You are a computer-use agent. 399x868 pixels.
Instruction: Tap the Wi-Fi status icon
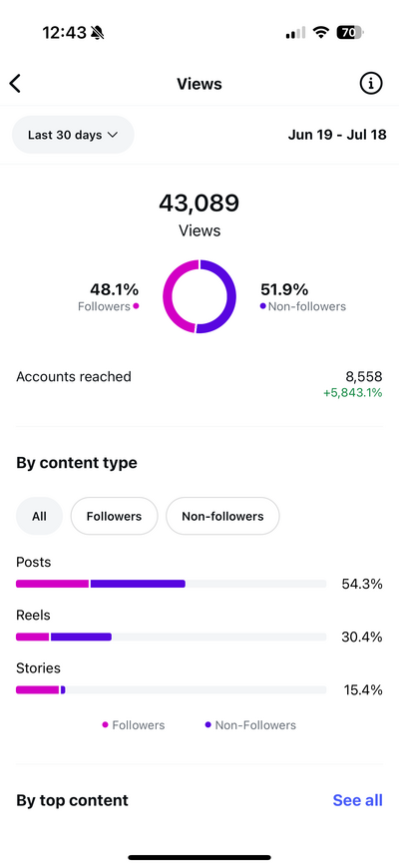point(320,33)
